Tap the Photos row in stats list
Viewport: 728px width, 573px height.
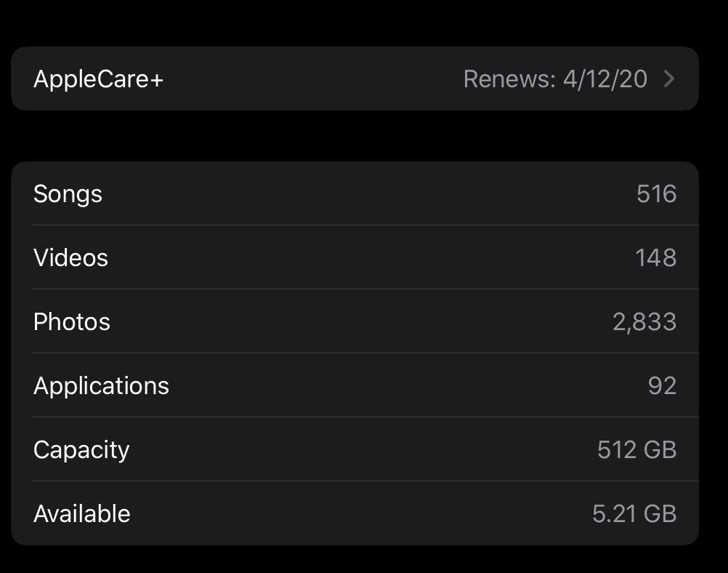[x=355, y=322]
